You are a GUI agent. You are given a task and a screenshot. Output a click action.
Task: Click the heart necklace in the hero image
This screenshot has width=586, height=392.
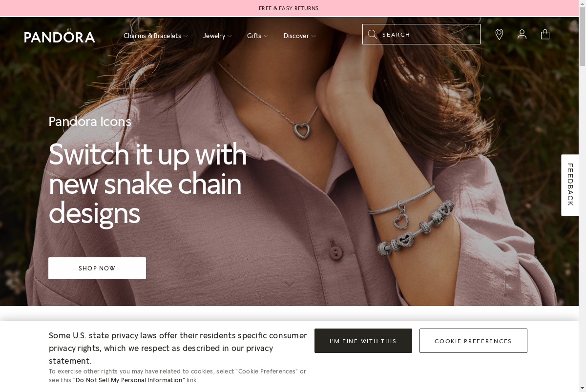[x=301, y=130]
